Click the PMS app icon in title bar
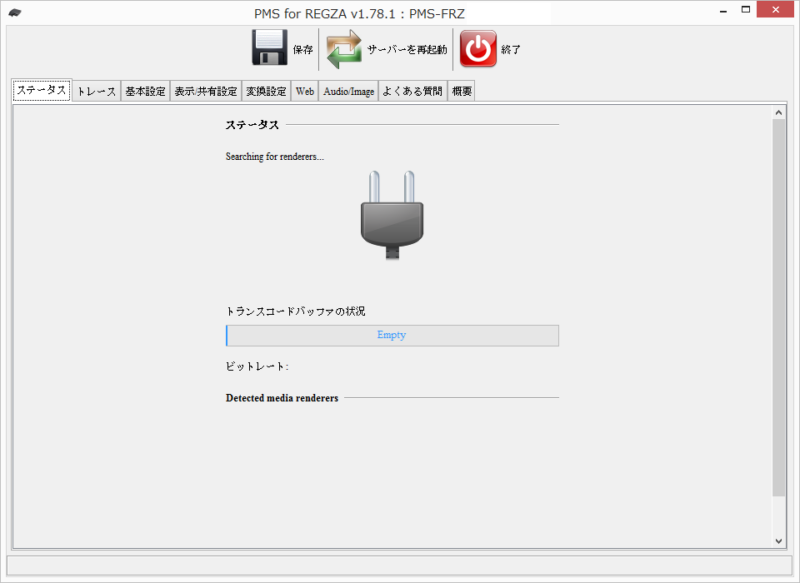The width and height of the screenshot is (800, 583). [x=15, y=13]
